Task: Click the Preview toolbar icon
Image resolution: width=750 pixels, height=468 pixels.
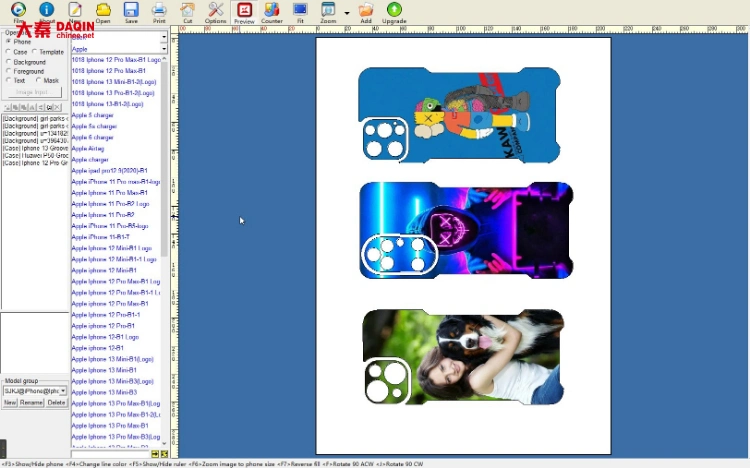Action: [x=244, y=11]
